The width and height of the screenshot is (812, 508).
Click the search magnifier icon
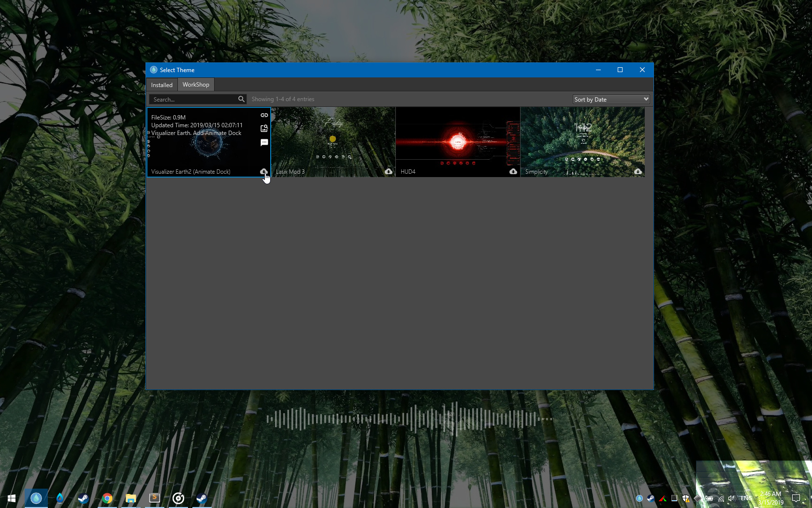coord(241,99)
